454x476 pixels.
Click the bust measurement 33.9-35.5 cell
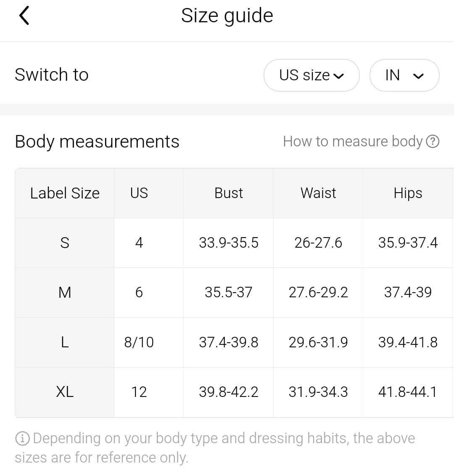[x=229, y=243]
